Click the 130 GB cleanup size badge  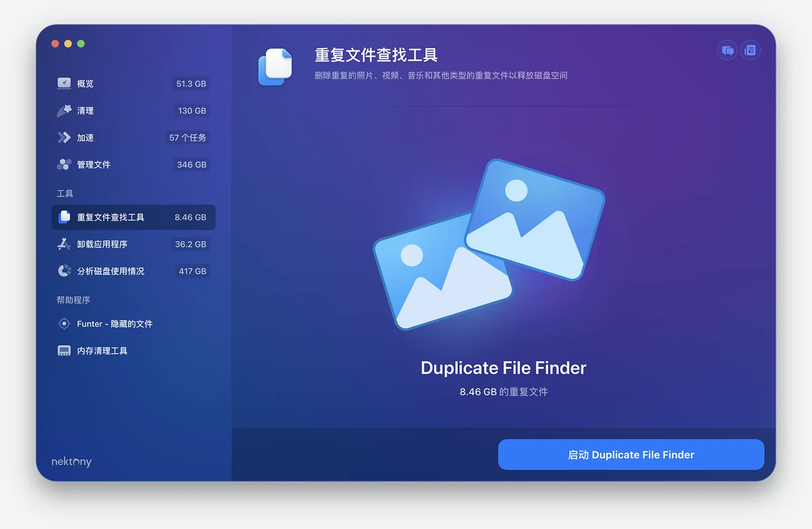point(192,111)
